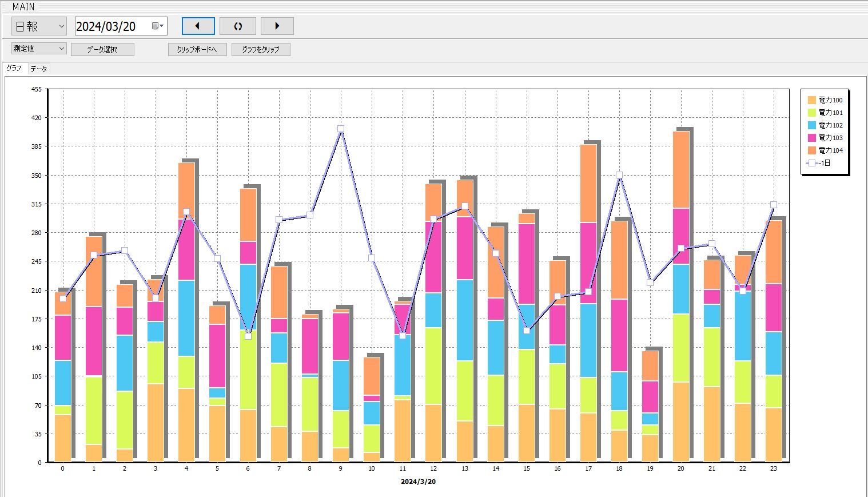Click the クリップボードへ button
This screenshot has width=868, height=497.
click(x=197, y=50)
